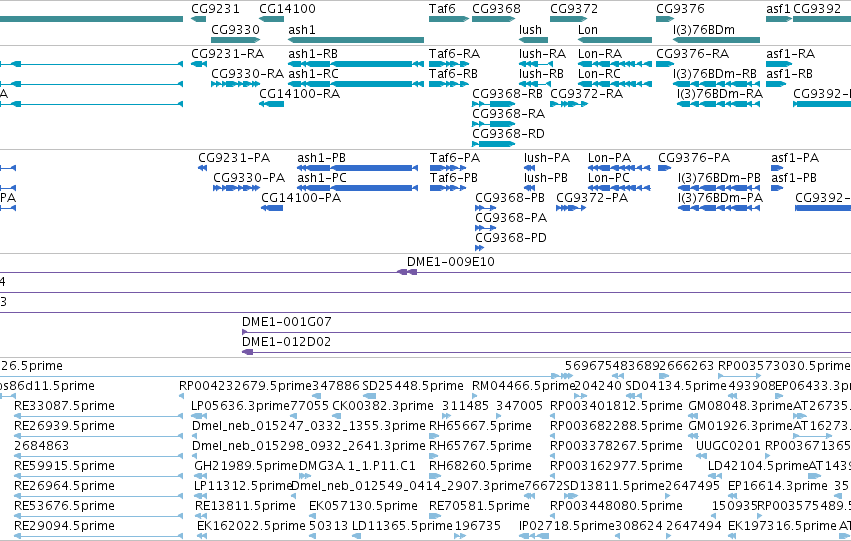Select the RE13811.5prime EST label
The height and width of the screenshot is (541, 851).
(245, 506)
